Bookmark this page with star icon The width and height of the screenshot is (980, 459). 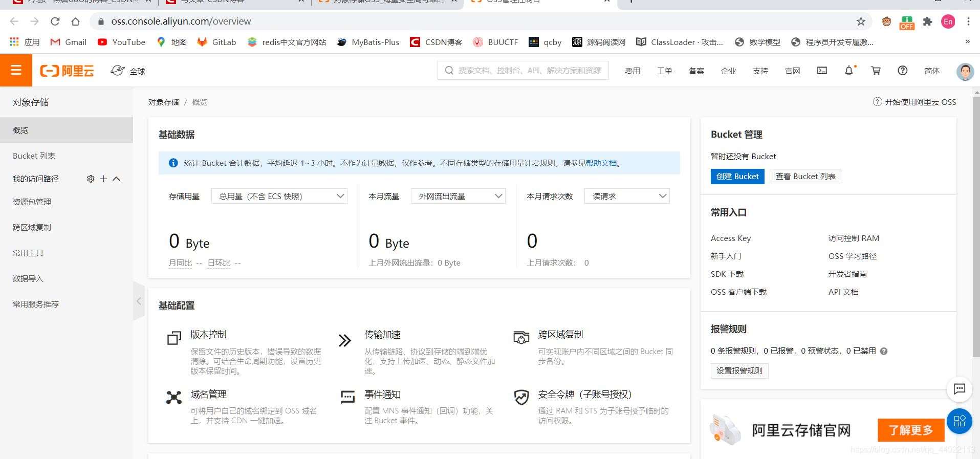(861, 21)
